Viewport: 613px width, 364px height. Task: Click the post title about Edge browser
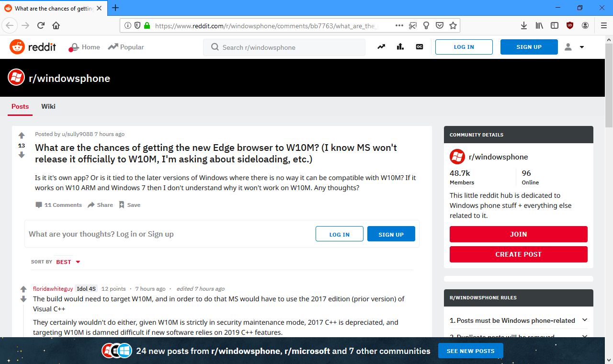pos(216,153)
